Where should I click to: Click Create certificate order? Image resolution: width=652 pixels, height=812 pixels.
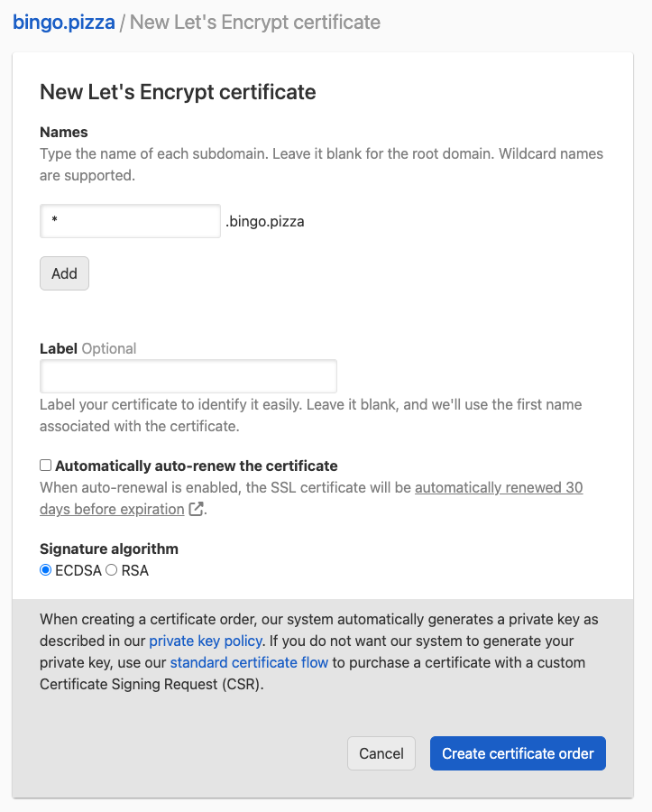(517, 753)
